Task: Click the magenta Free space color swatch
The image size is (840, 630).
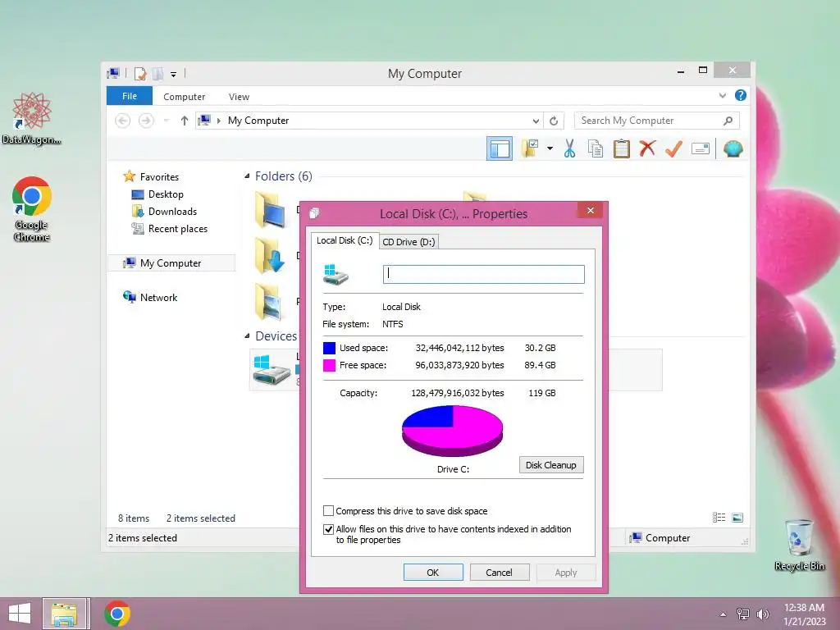Action: click(330, 365)
